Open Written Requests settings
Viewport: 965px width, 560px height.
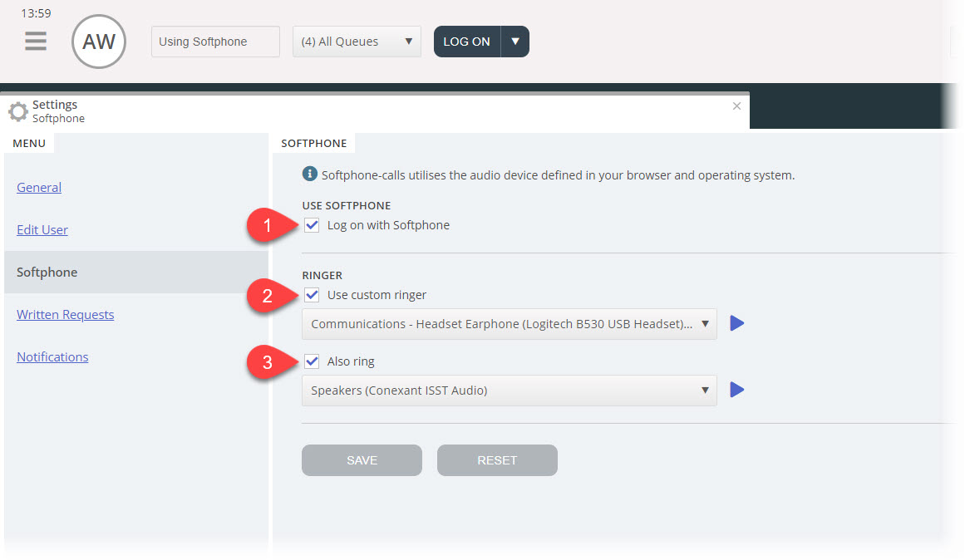[x=66, y=315]
